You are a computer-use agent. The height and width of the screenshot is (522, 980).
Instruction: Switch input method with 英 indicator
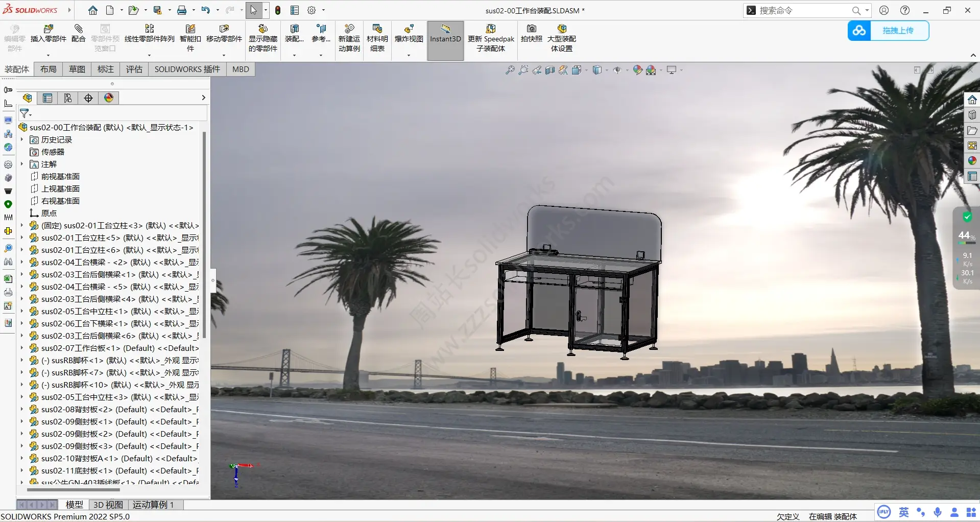[x=903, y=512]
